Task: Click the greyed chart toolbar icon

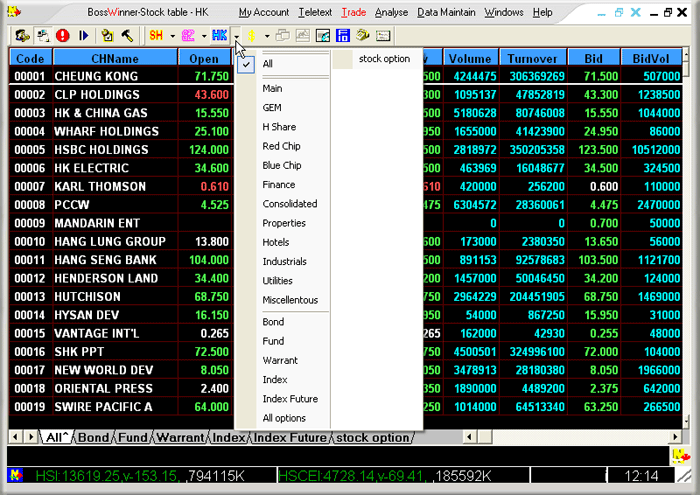Action: tap(303, 35)
